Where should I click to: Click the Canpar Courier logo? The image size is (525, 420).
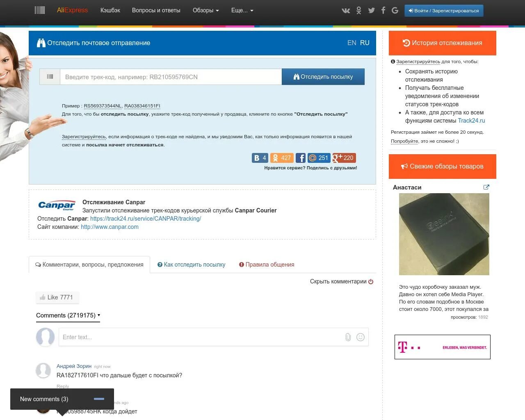[57, 205]
